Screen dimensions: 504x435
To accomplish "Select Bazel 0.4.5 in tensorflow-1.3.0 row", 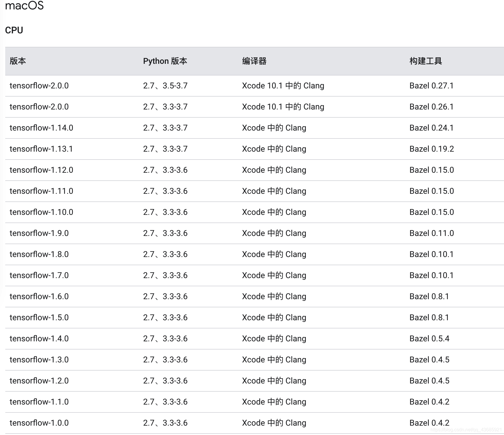I will [429, 360].
